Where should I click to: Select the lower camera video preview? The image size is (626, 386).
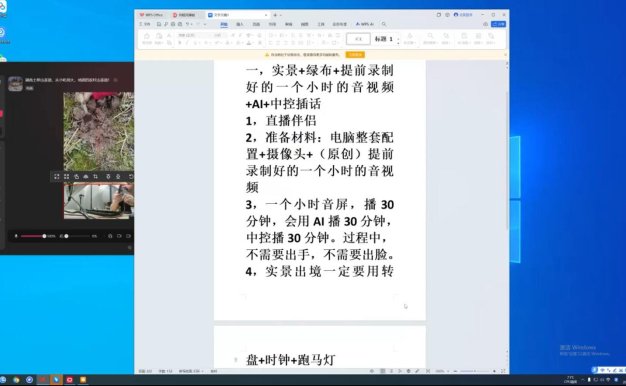[99, 201]
